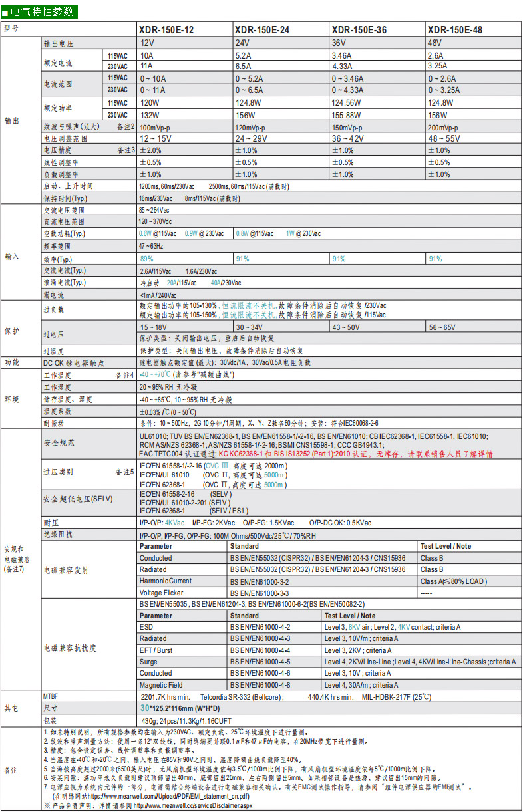Click the 电磁兼容抗扰度 row label

tap(70, 647)
